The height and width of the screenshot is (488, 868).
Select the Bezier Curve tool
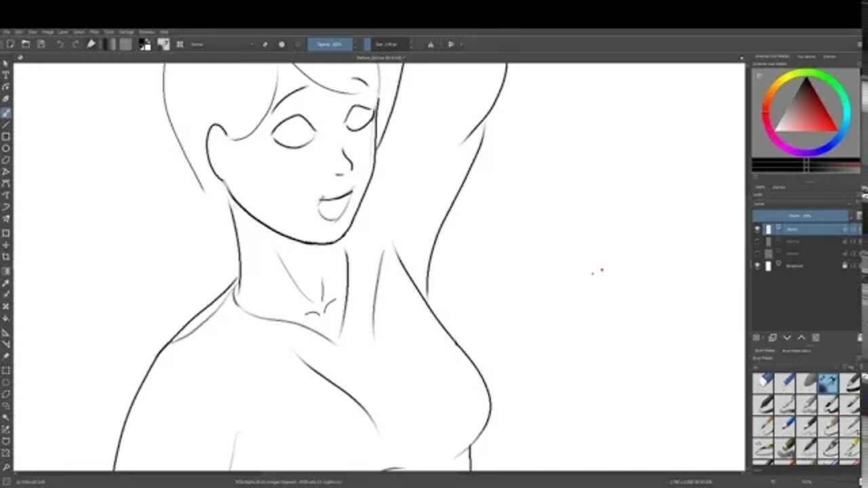[x=6, y=184]
